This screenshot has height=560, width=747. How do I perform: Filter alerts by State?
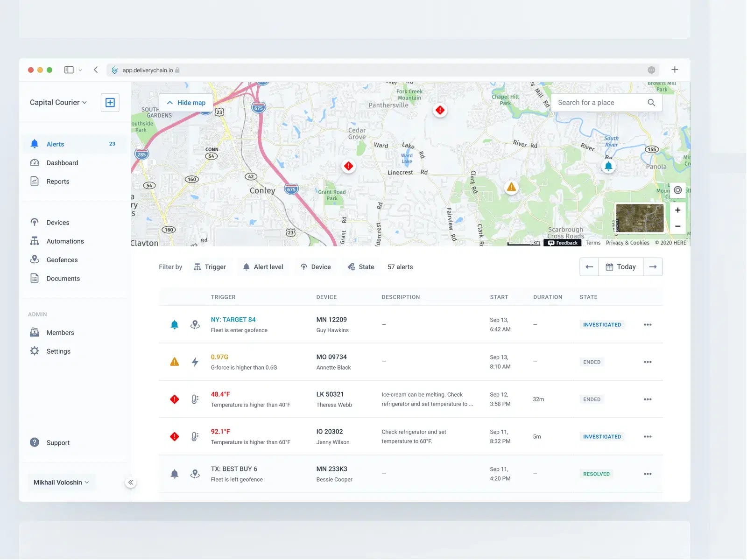[x=361, y=267]
